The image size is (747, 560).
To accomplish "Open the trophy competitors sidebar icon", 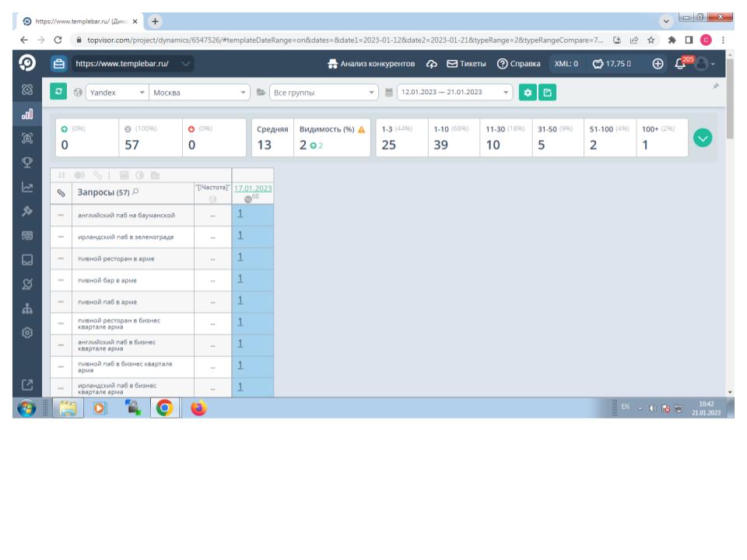I will click(27, 163).
